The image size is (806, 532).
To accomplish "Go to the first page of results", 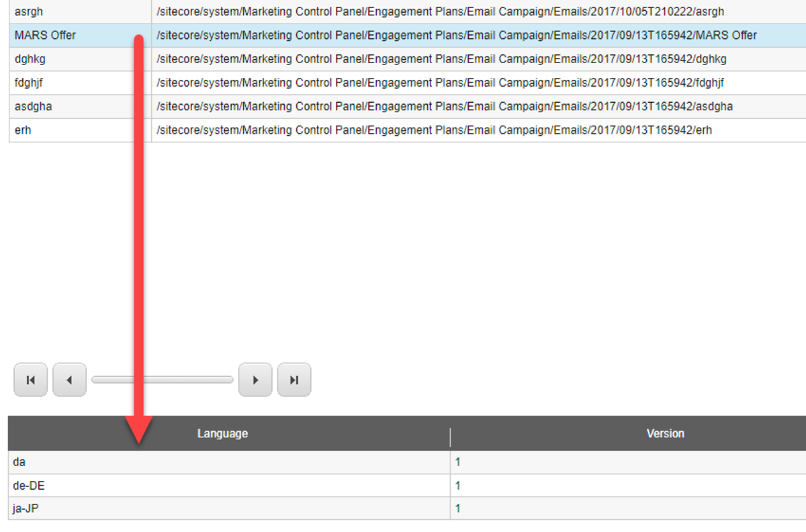I will (30, 380).
